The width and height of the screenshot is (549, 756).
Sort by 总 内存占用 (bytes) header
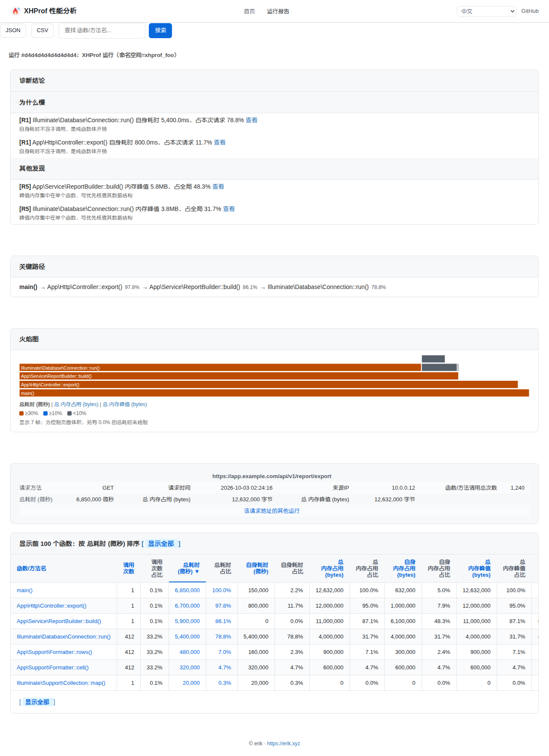(x=332, y=569)
